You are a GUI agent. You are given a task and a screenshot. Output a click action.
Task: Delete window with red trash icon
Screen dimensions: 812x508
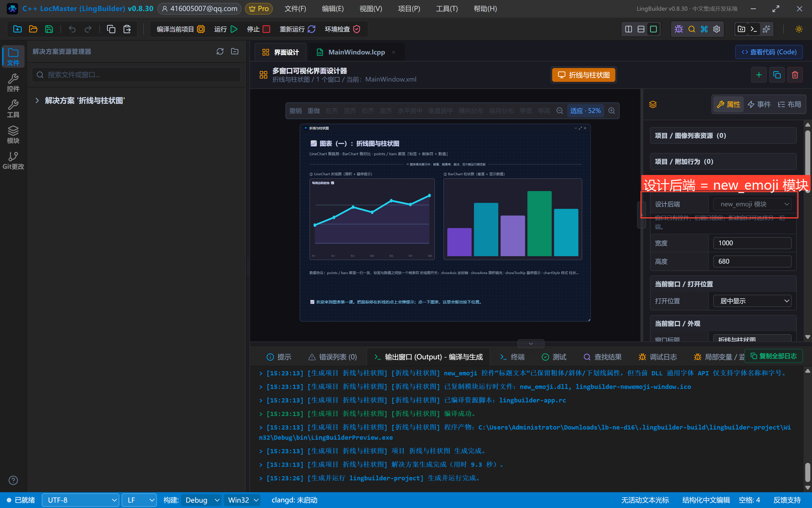click(x=795, y=75)
